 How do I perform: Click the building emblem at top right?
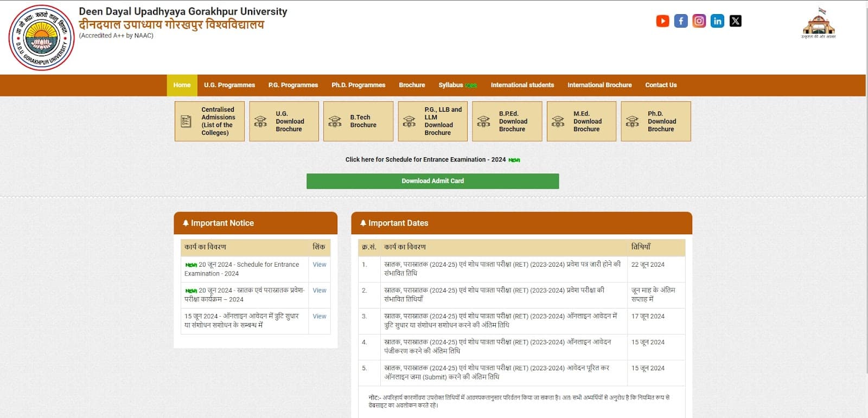point(818,23)
